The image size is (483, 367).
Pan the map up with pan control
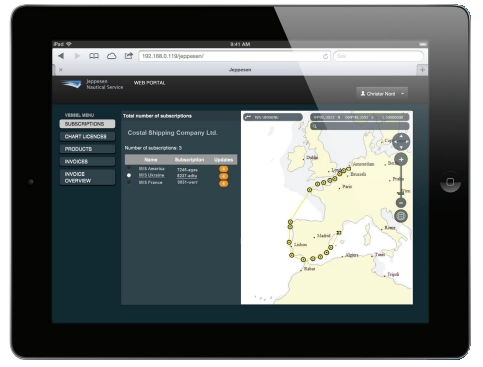(401, 136)
